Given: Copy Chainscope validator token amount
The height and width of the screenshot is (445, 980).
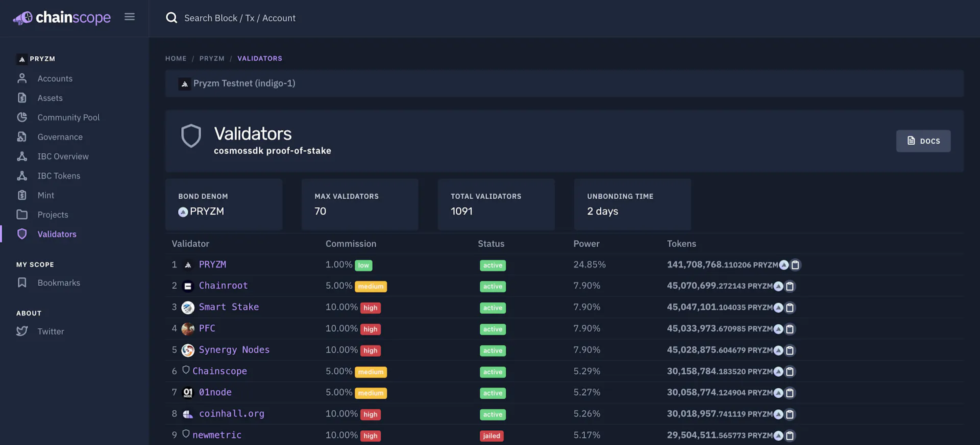Looking at the screenshot, I should click(x=790, y=371).
